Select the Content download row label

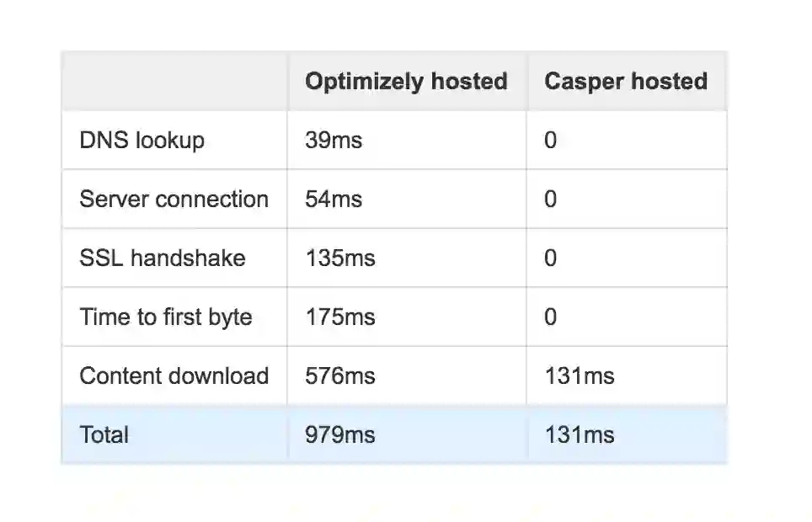click(x=174, y=376)
